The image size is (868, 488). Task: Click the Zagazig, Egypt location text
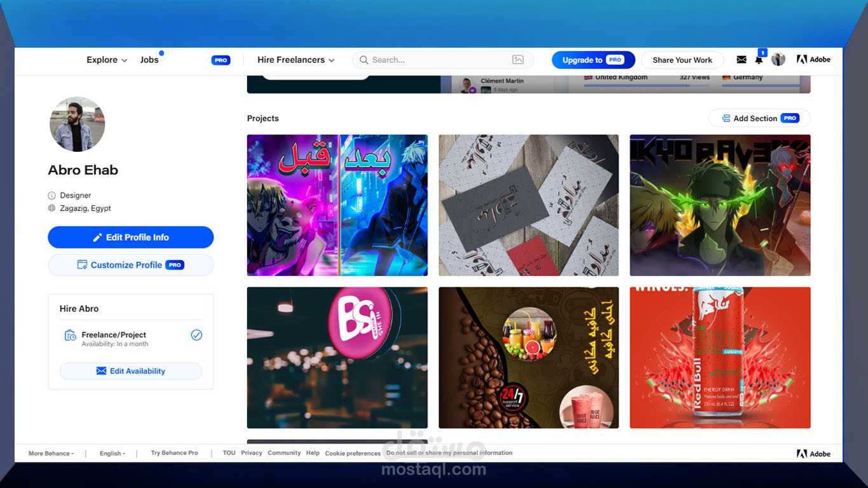pos(86,208)
